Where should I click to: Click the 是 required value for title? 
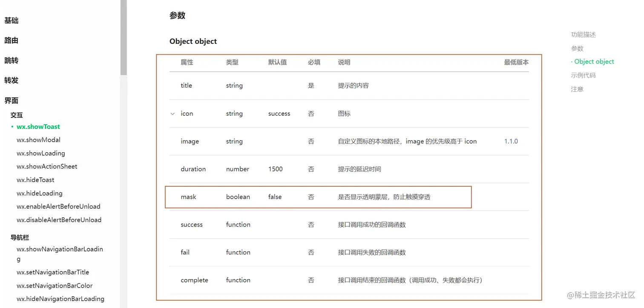click(x=311, y=86)
